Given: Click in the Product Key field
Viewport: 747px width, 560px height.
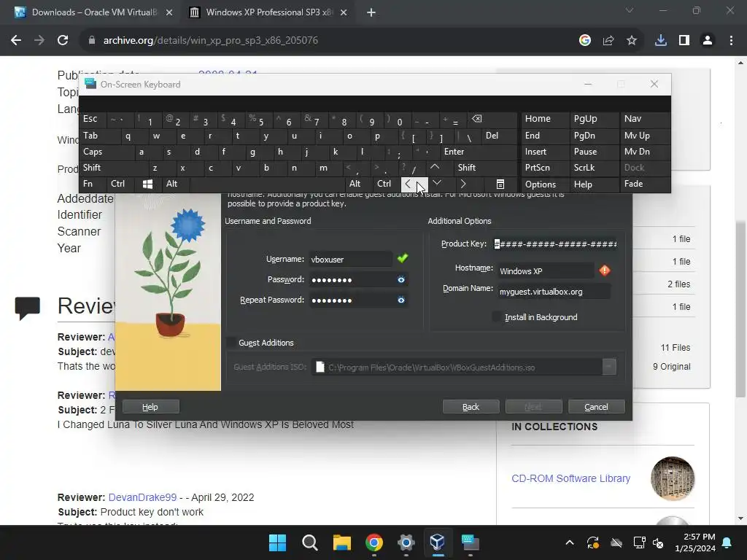Looking at the screenshot, I should click(555, 244).
